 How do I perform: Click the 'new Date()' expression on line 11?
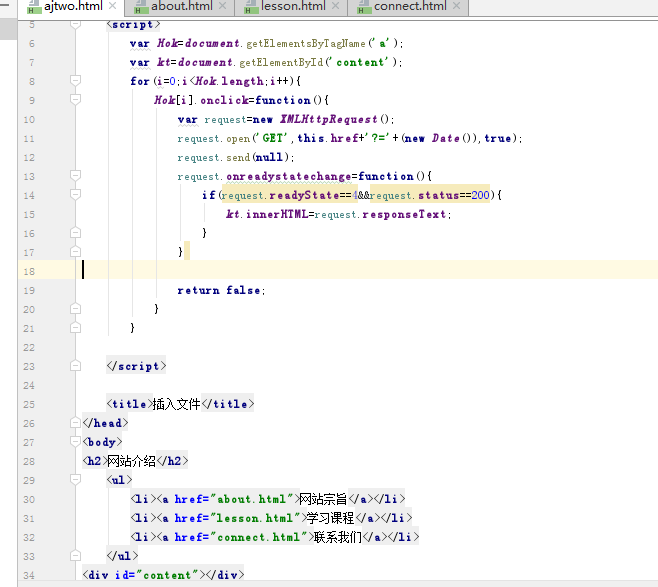tap(439, 138)
